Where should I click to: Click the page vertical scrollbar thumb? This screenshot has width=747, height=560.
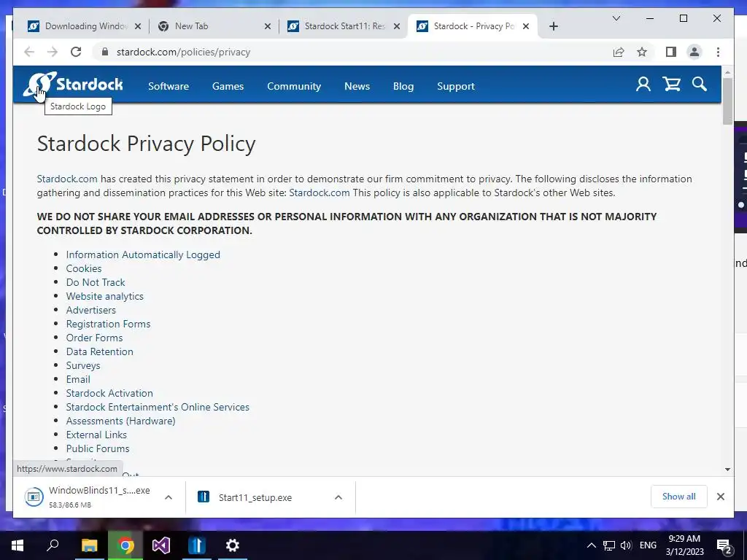tap(727, 101)
